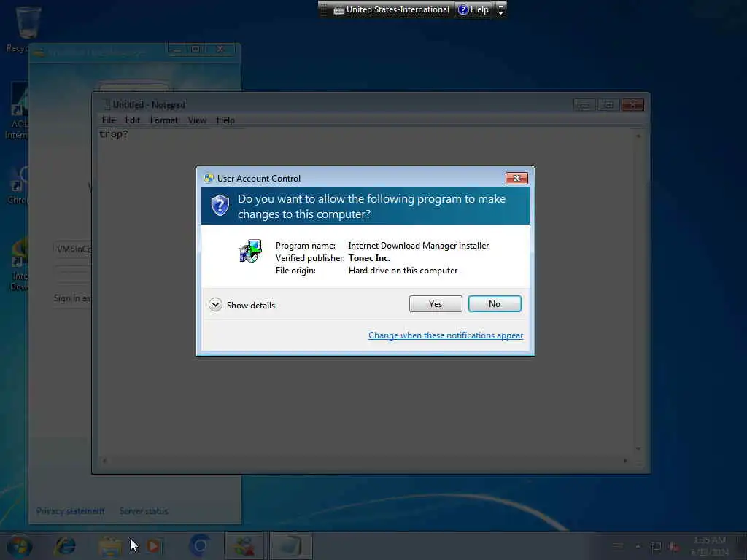Viewport: 747px width, 560px height.
Task: Click Notepad horizontal scrollbar left arrow
Action: point(104,461)
